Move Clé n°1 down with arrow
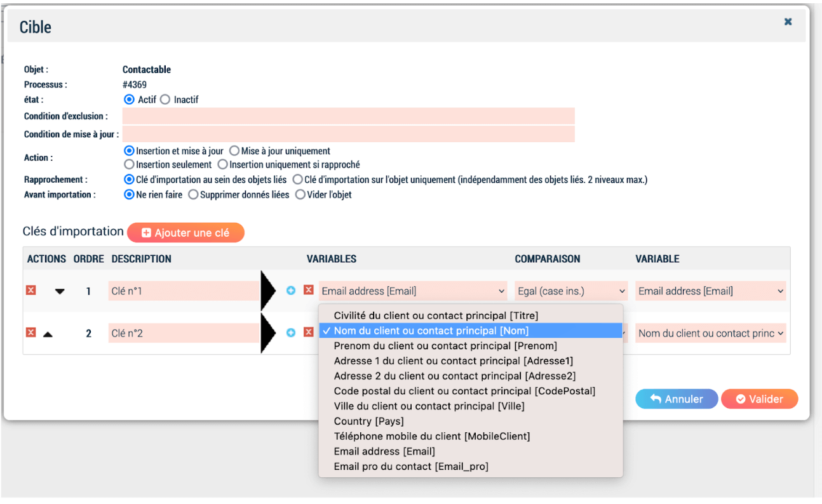The height and width of the screenshot is (504, 822). [x=60, y=291]
